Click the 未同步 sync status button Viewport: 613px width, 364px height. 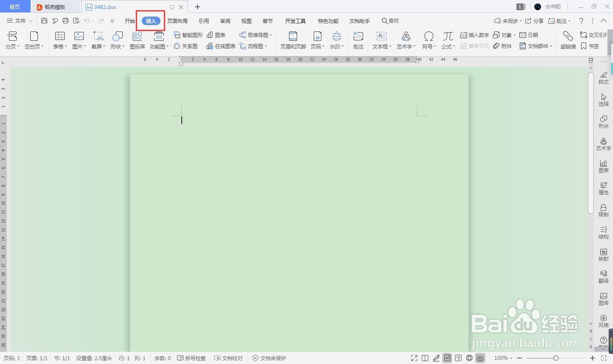coord(508,21)
